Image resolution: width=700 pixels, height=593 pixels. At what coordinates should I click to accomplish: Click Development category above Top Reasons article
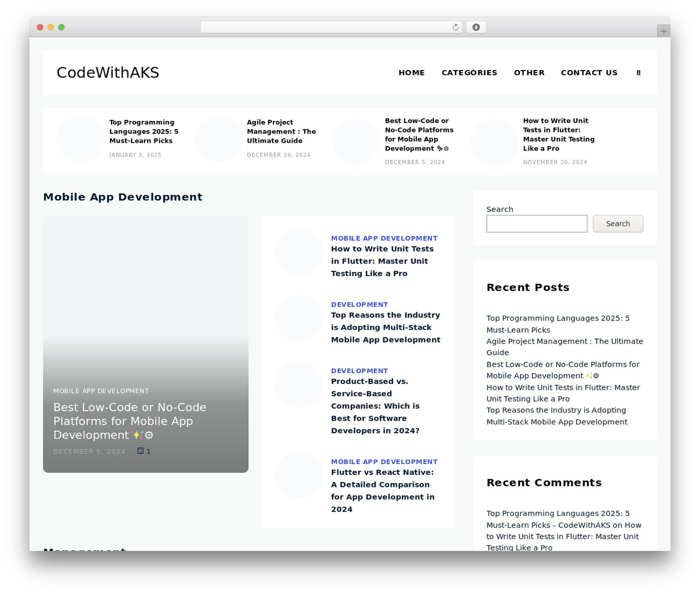[x=359, y=305]
